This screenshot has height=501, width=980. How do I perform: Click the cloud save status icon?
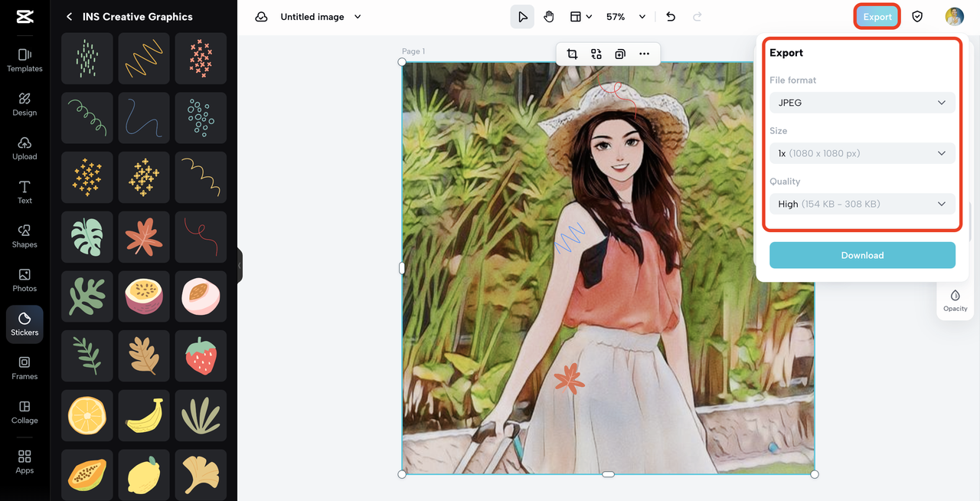pyautogui.click(x=261, y=17)
